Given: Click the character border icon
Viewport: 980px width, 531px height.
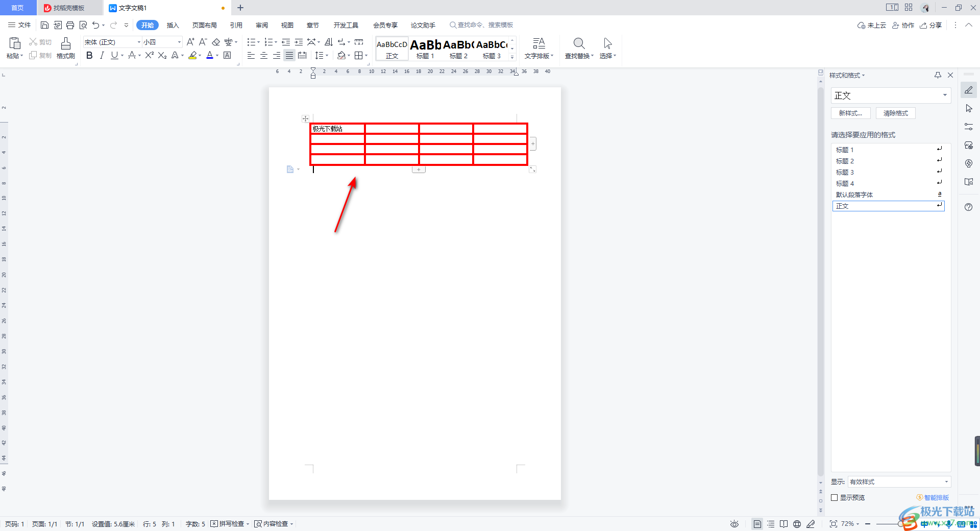Looking at the screenshot, I should point(227,55).
